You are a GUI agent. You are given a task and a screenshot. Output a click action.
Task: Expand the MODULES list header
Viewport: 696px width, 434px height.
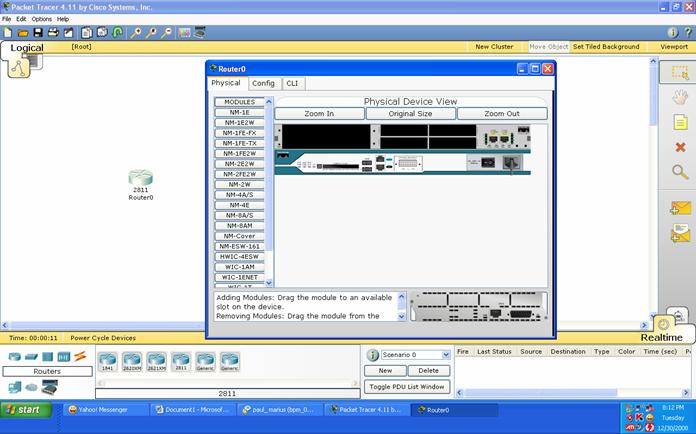(239, 102)
